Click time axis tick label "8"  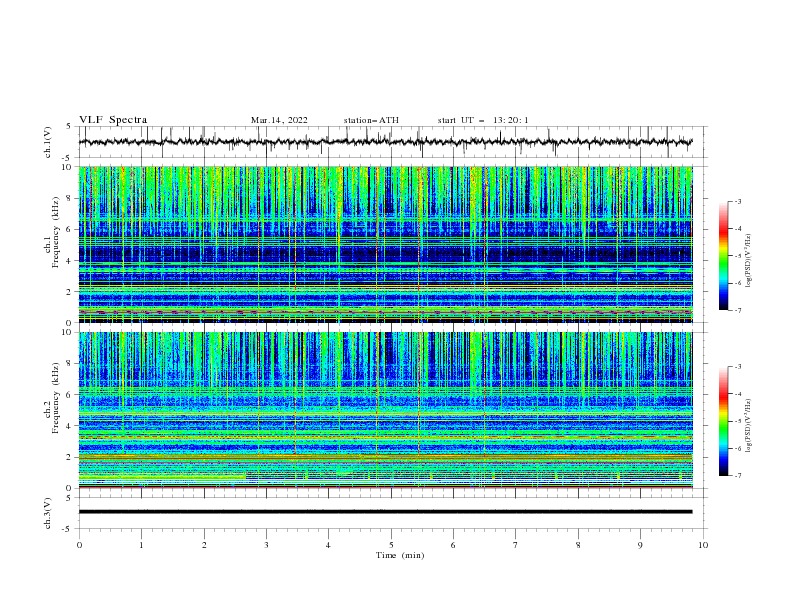tap(578, 545)
